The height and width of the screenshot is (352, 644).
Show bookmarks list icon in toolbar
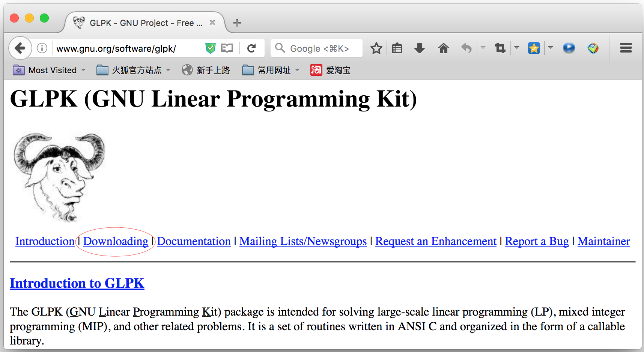(x=397, y=48)
